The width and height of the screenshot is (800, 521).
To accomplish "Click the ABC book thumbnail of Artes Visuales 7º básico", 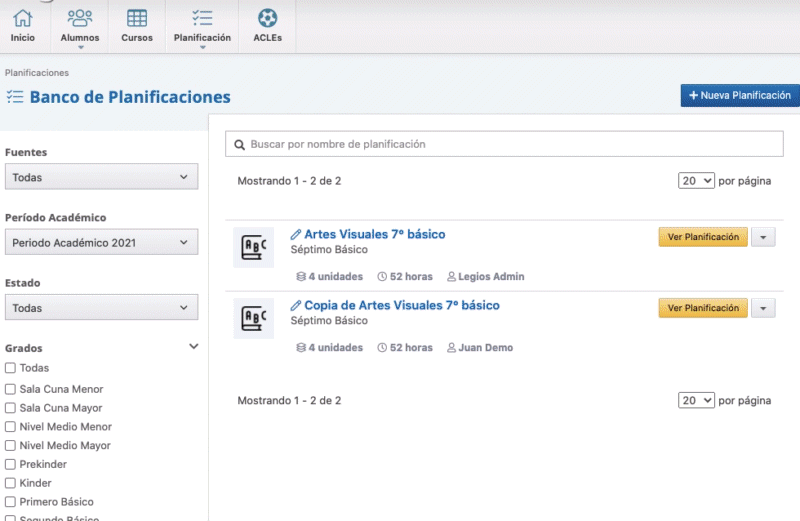I will [x=253, y=248].
